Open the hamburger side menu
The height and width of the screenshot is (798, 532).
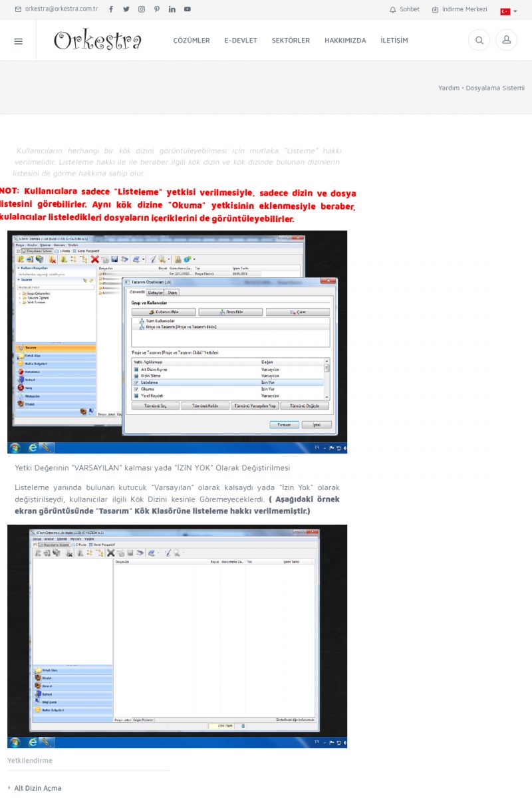click(x=18, y=41)
